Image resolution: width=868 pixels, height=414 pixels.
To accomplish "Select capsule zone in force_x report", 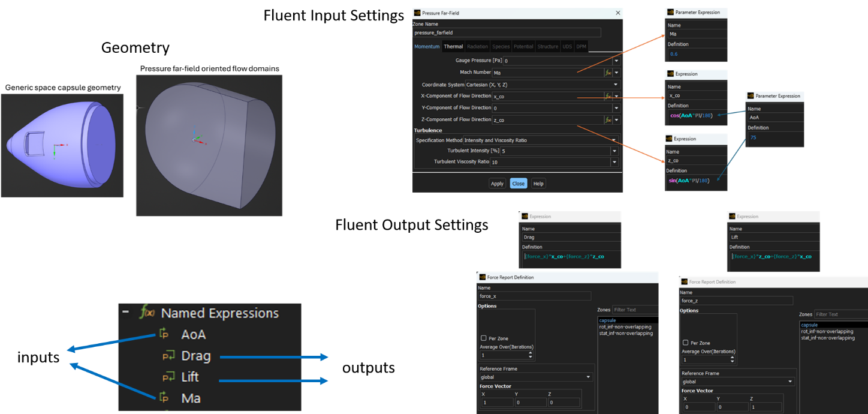I will (x=628, y=320).
